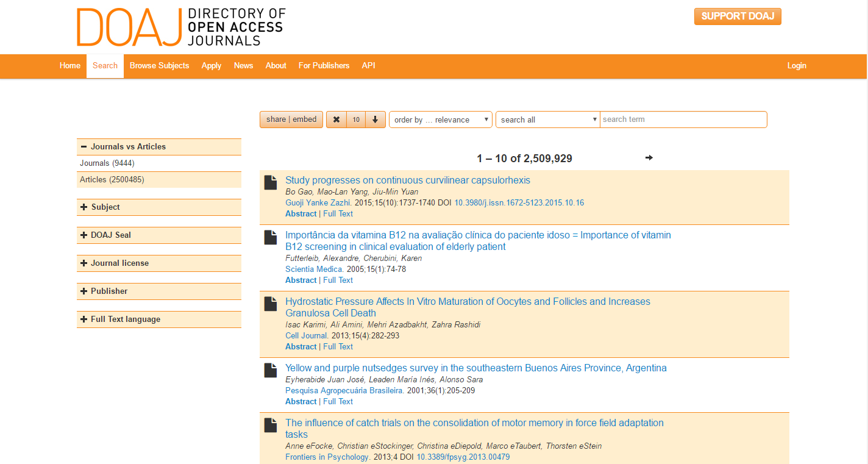Click document icon for curvilinear capsulorhexis article
Image resolution: width=868 pixels, height=464 pixels.
(x=271, y=182)
